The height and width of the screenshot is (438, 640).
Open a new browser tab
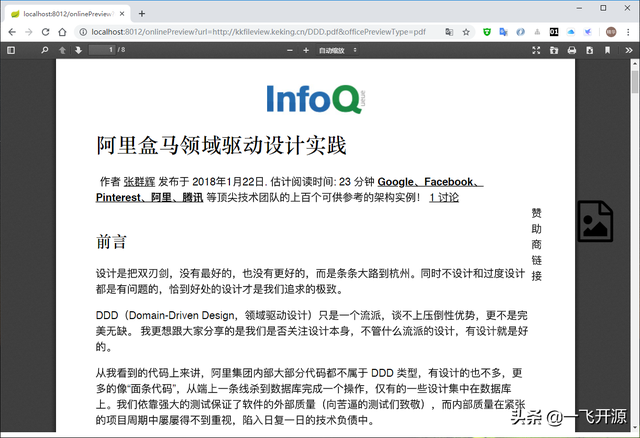pyautogui.click(x=142, y=14)
